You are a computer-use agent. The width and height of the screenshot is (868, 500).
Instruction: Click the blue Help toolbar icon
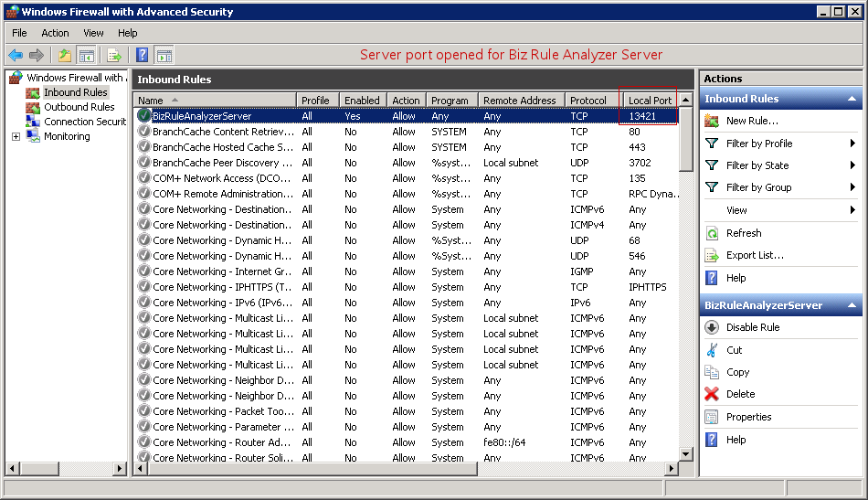[x=143, y=55]
